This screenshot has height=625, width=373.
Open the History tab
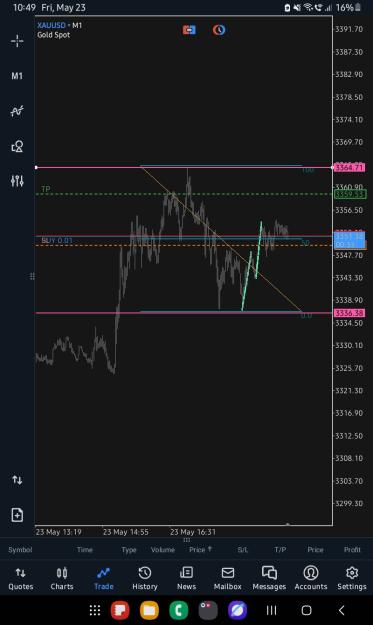(x=145, y=579)
